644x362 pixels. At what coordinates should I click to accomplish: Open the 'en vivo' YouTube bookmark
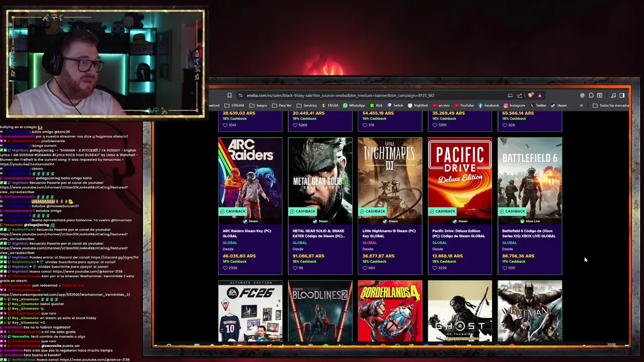(441, 106)
